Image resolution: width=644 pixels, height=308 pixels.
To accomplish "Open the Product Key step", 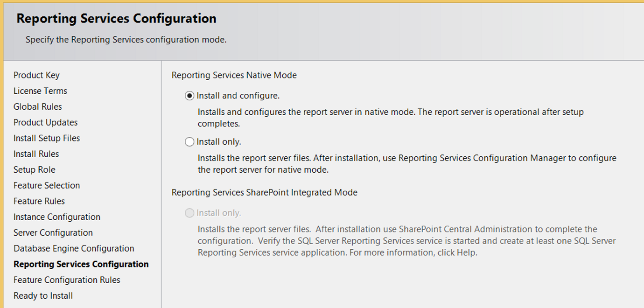I will 36,75.
